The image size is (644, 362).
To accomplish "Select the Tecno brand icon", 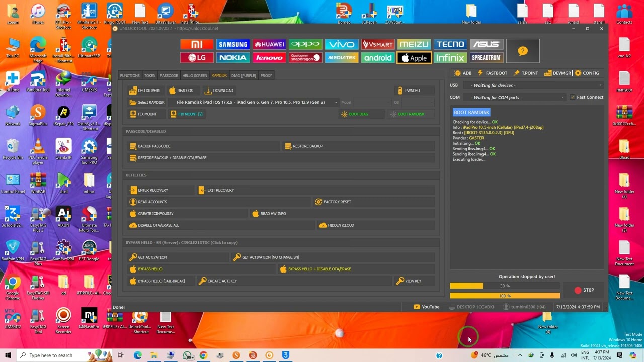I will [450, 45].
